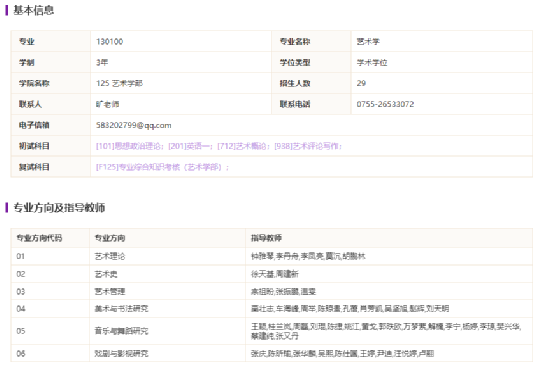Click the 复试科目 F125 subject link
Image resolution: width=539 pixels, height=371 pixels.
point(162,167)
